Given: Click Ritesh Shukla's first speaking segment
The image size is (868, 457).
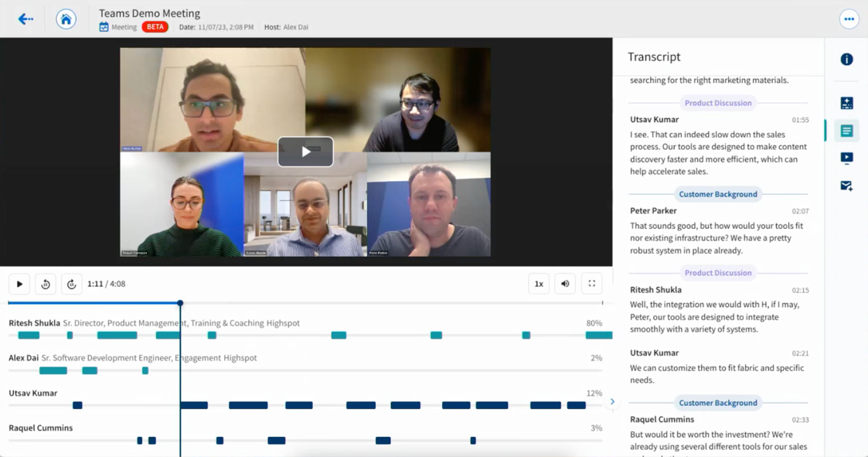Looking at the screenshot, I should [x=28, y=336].
